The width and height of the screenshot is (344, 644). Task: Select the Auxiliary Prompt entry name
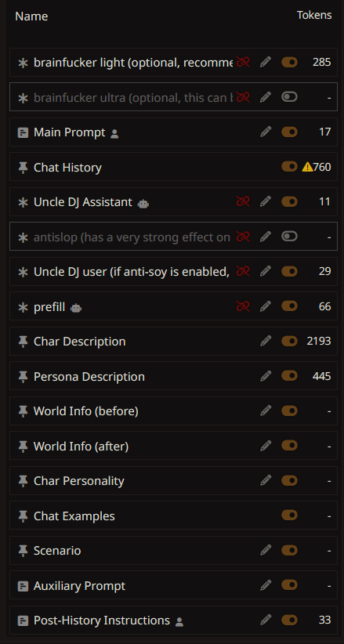click(x=79, y=585)
